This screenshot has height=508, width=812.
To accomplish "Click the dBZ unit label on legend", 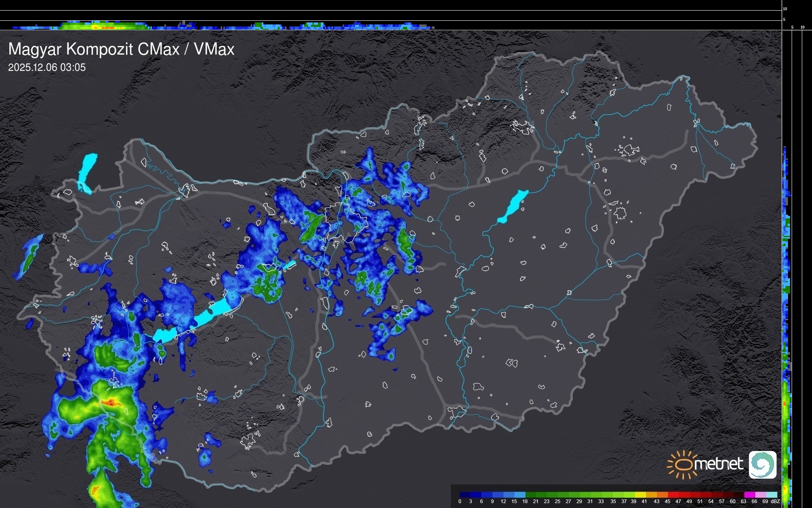I will coord(775,501).
